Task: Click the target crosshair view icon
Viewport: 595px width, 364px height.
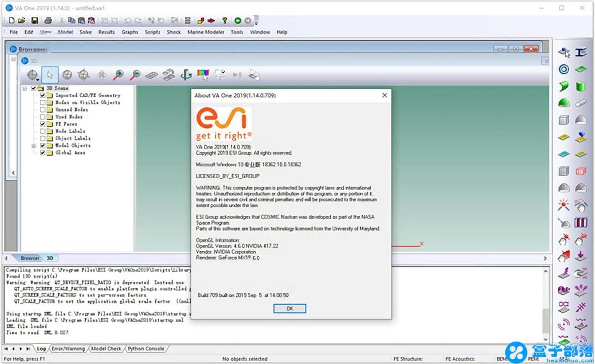Action: pos(84,75)
